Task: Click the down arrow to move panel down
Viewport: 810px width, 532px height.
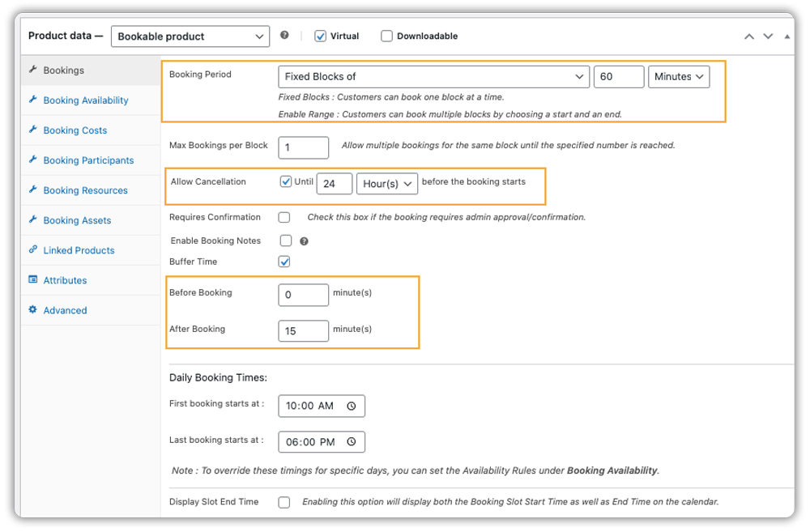Action: (x=767, y=36)
